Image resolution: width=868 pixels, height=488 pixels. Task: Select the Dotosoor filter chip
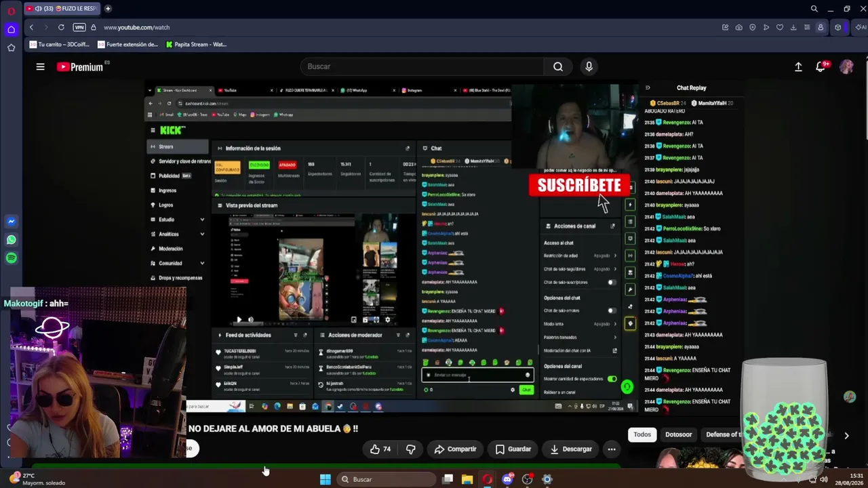pos(678,434)
